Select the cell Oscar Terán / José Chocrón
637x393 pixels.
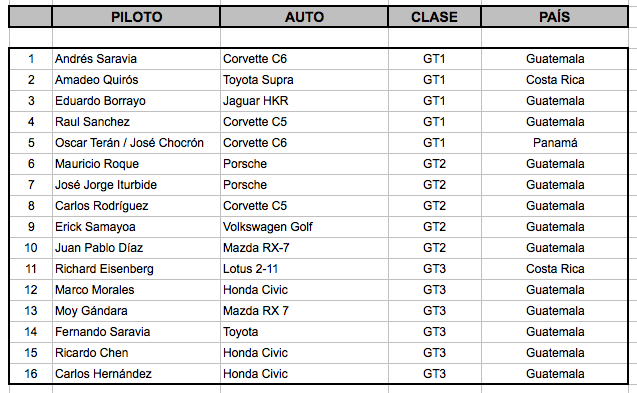tap(136, 143)
